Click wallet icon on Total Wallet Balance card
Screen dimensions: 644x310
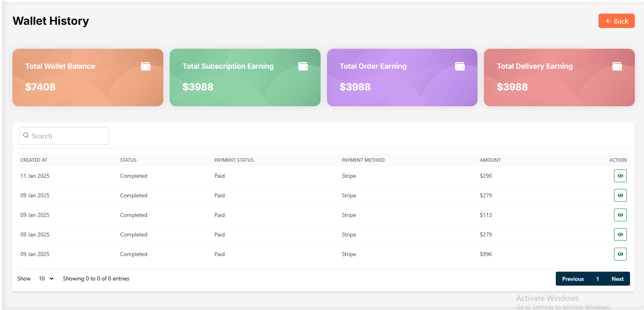(x=146, y=66)
